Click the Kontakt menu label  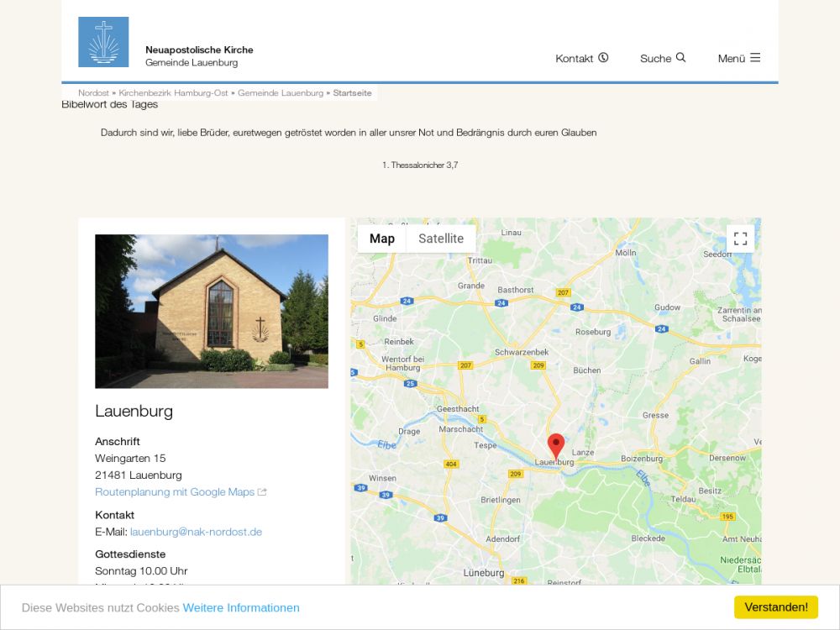coord(575,59)
